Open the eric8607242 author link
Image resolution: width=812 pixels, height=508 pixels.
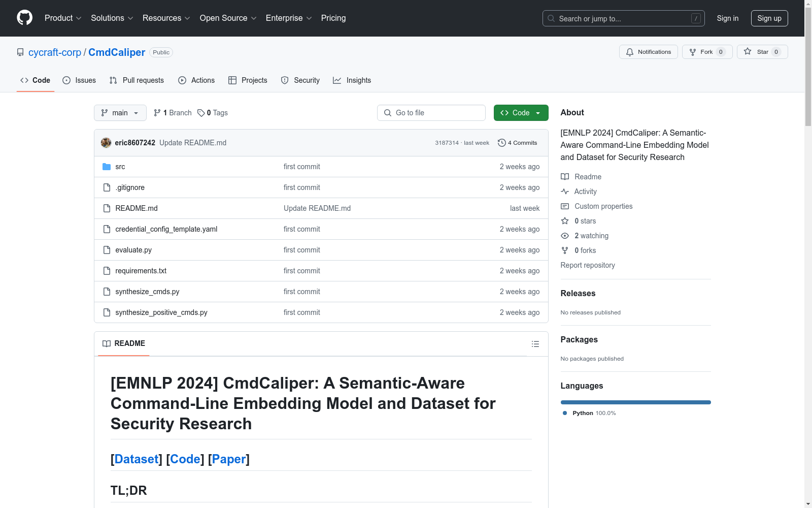click(x=135, y=143)
